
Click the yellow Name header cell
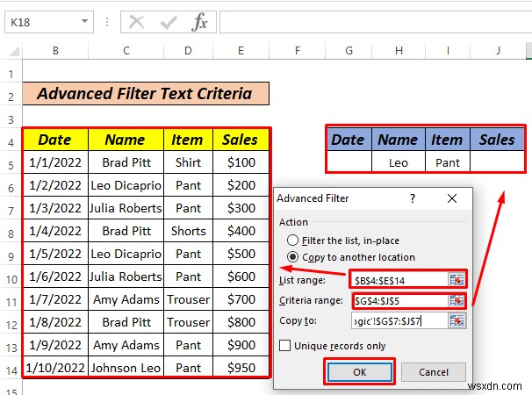126,140
